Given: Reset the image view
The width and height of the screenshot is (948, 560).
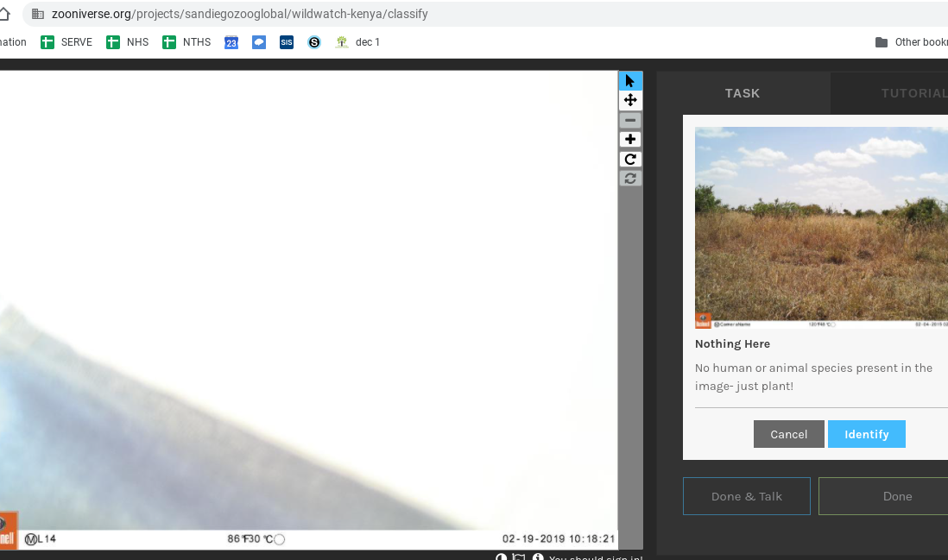Looking at the screenshot, I should pyautogui.click(x=630, y=179).
